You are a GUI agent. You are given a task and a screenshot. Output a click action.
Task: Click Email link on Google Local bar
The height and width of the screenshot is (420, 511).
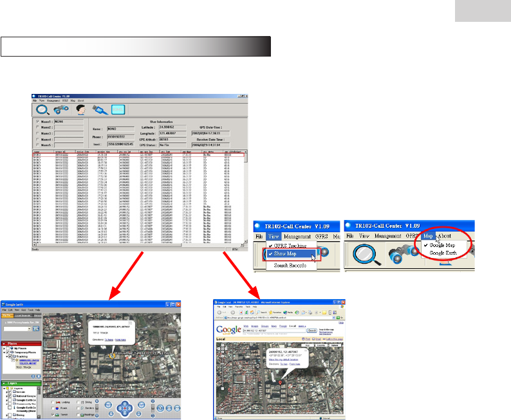click(317, 339)
